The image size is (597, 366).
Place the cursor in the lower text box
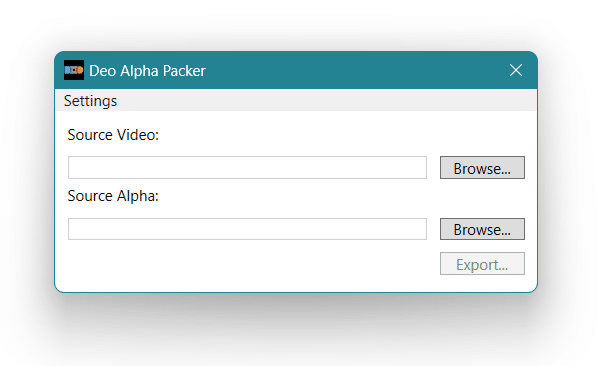(x=247, y=229)
